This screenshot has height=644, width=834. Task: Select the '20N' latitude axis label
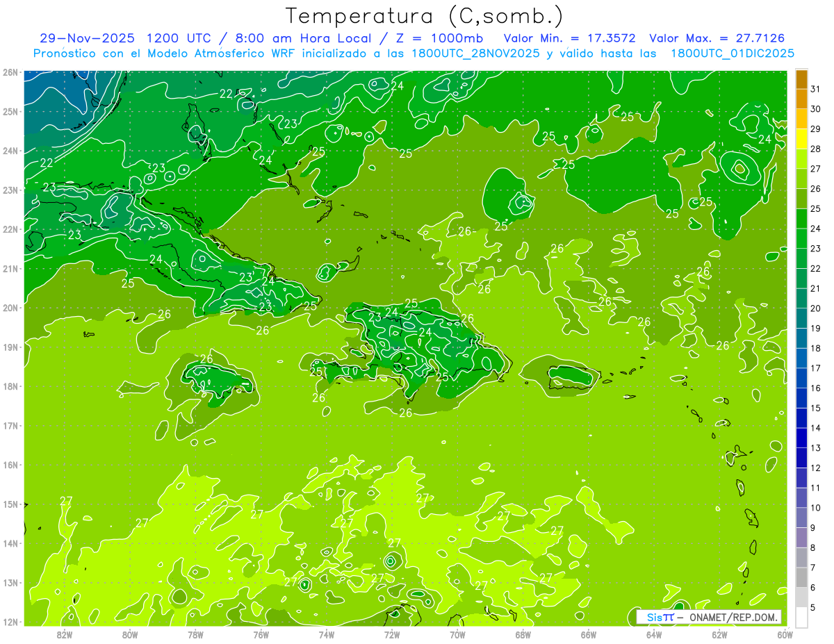[10, 308]
